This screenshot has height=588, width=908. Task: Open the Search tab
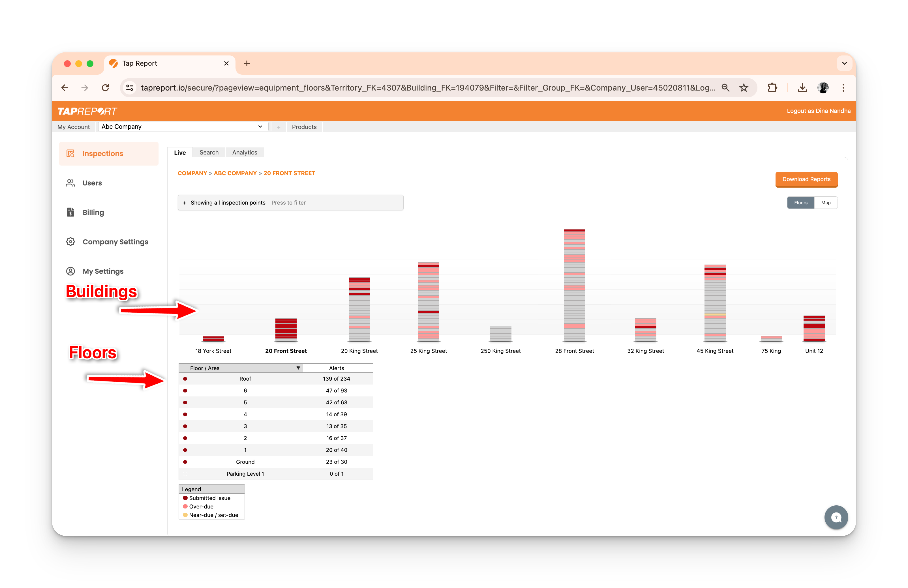coord(209,153)
